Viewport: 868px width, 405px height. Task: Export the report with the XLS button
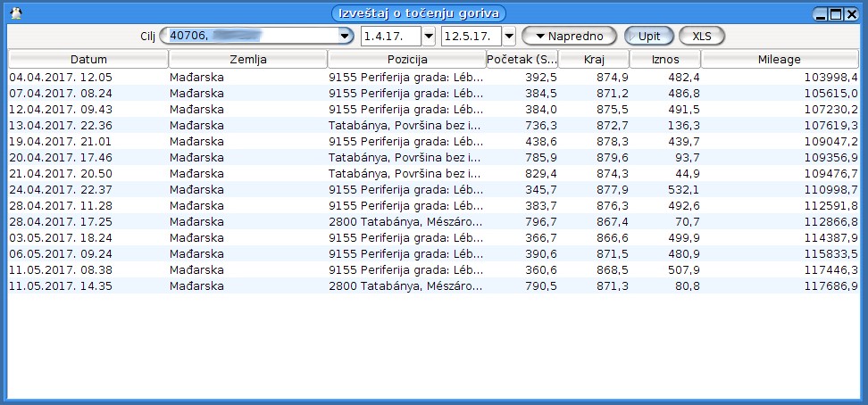tap(702, 36)
